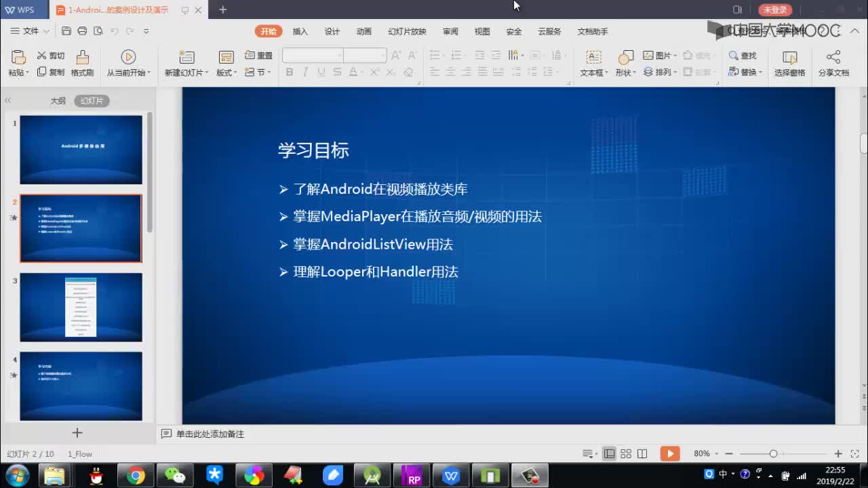Add a notes comment icon below slide
This screenshot has width=868, height=488.
pos(166,434)
